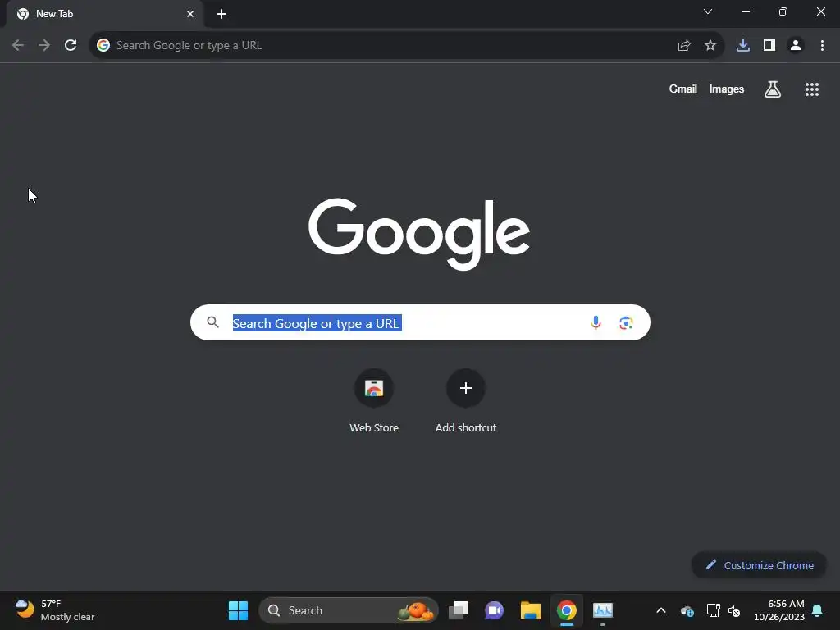Select the New Tab tab
This screenshot has width=840, height=630.
[104, 14]
